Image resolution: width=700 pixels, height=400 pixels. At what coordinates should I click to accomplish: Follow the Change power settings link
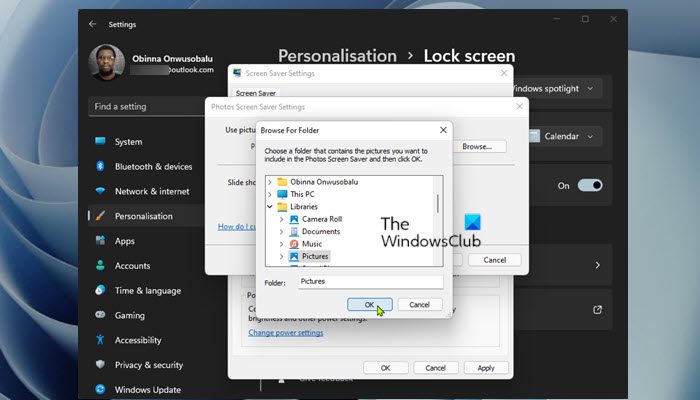click(286, 333)
